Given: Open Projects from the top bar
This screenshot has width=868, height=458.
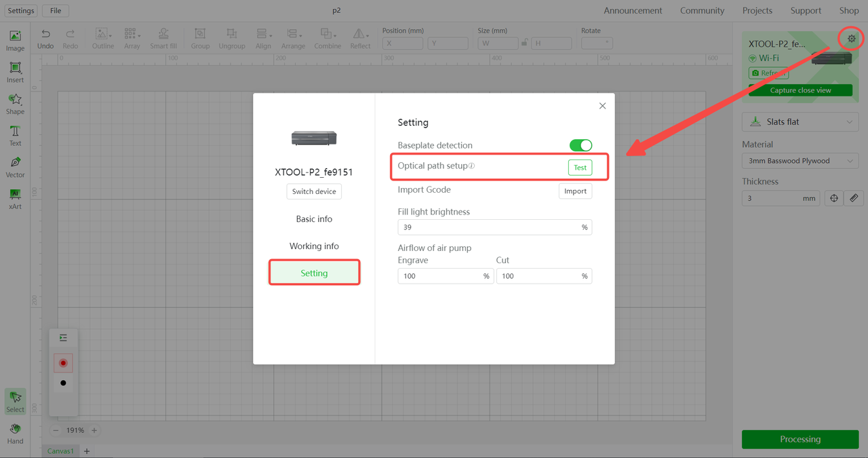Looking at the screenshot, I should click(757, 11).
